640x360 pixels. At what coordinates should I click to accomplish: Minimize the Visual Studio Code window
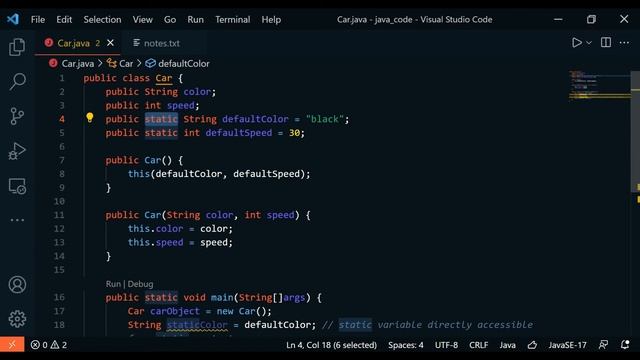pyautogui.click(x=558, y=19)
